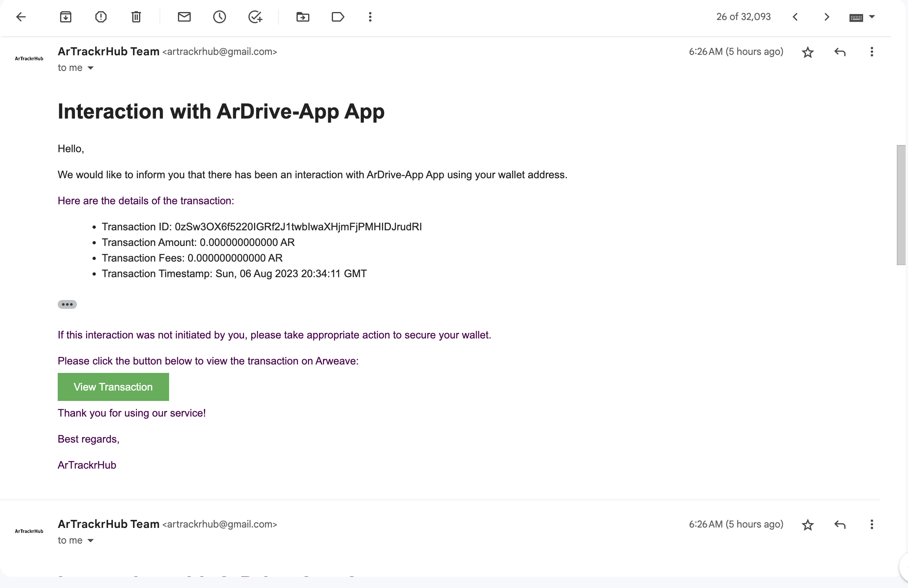Image resolution: width=908 pixels, height=588 pixels.
Task: Click the vertical scrollbar thumb
Action: pos(901,204)
